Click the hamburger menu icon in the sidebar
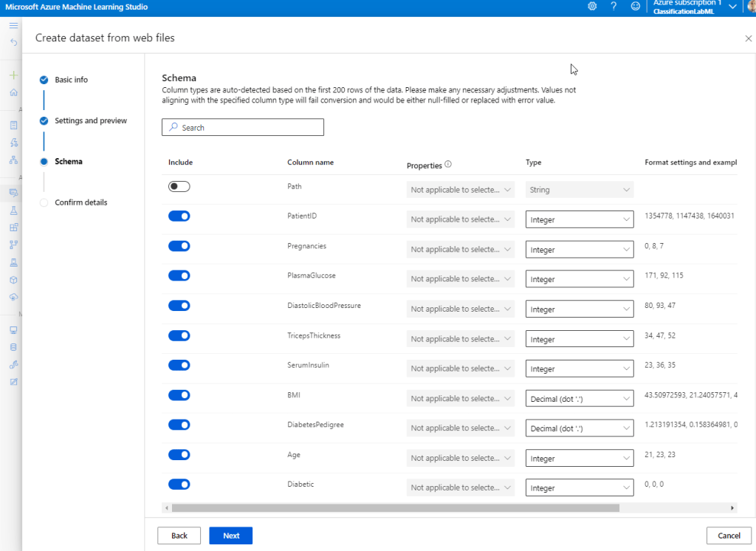 [13, 26]
